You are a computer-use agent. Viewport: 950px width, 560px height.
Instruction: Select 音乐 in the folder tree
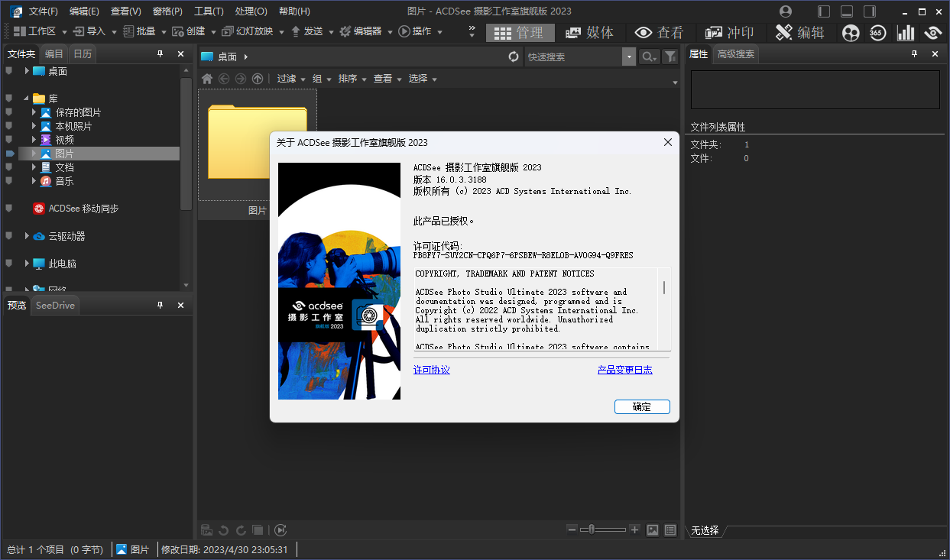pyautogui.click(x=64, y=181)
